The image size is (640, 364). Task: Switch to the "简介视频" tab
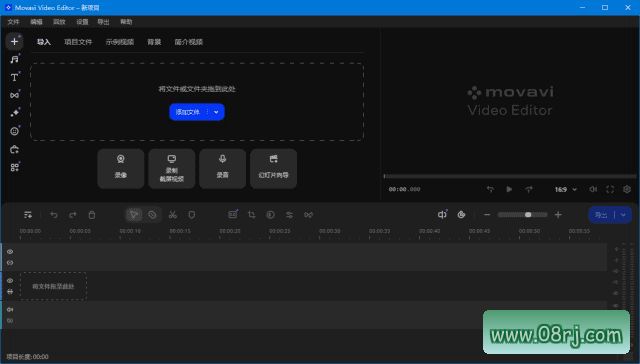pos(189,42)
